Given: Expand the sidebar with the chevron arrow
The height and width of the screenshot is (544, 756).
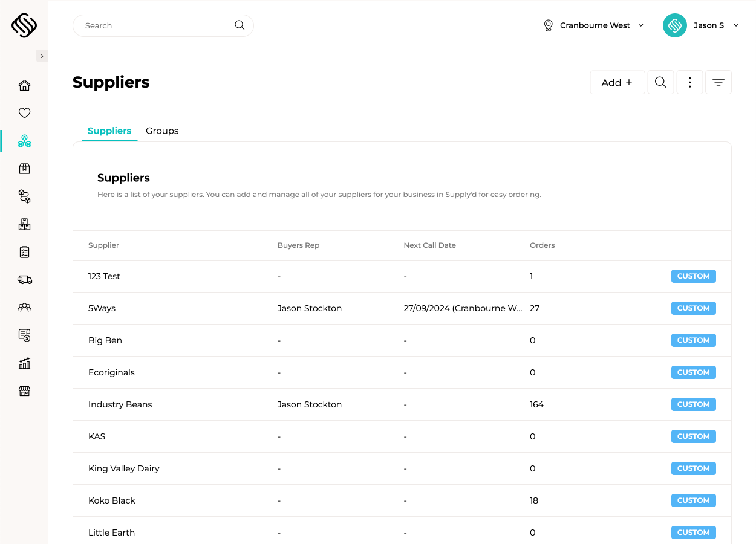Looking at the screenshot, I should pos(42,55).
